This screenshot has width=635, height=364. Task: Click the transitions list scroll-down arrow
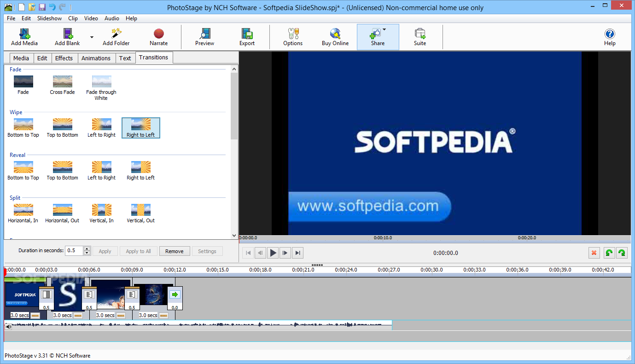click(x=234, y=235)
